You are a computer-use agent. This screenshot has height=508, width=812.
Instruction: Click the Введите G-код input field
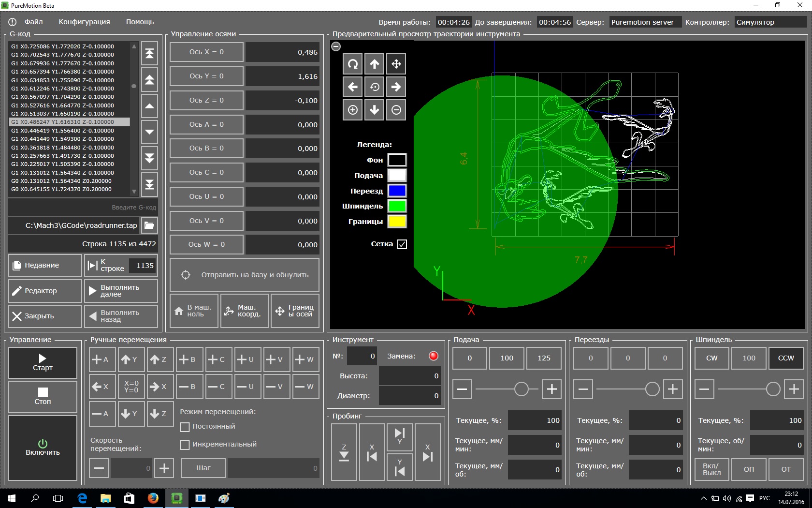tap(83, 207)
